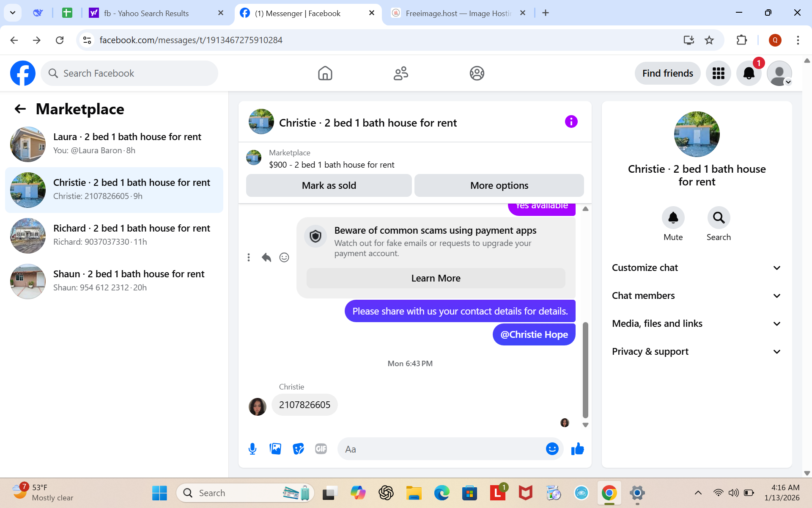Click the attach photo icon in composer

275,449
